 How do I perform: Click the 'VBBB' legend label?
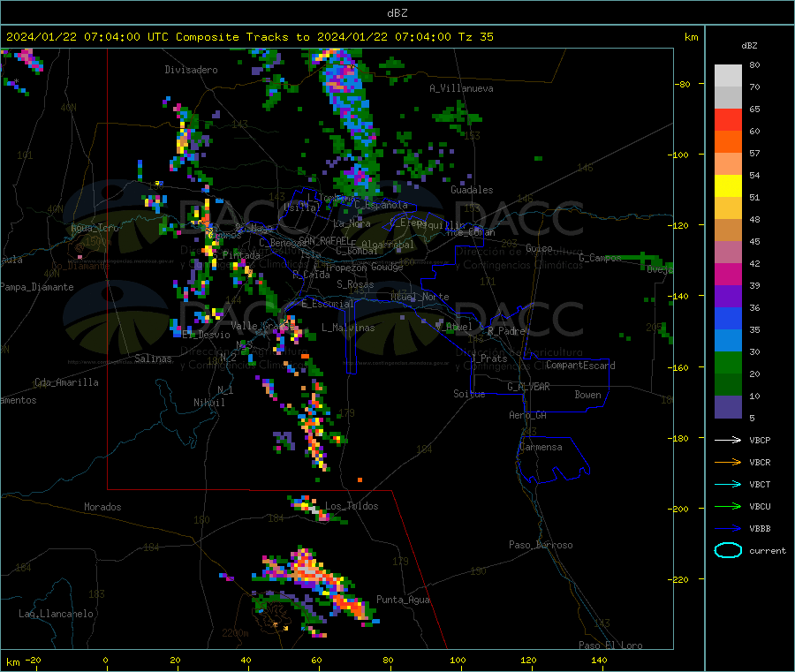760,528
